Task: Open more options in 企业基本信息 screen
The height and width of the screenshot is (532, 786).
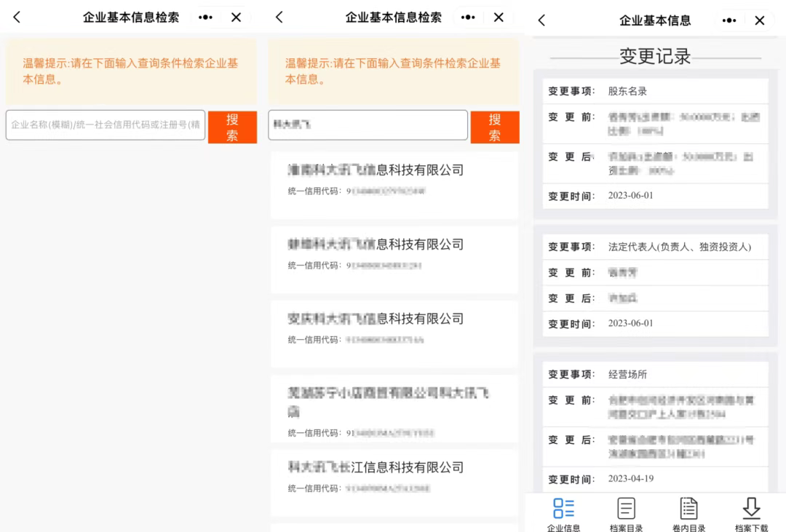Action: click(x=729, y=20)
